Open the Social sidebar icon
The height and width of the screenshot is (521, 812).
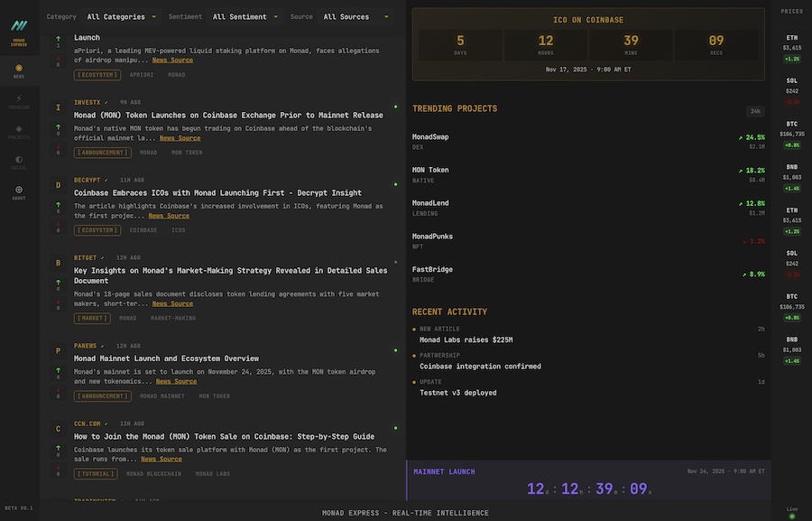[x=19, y=163]
